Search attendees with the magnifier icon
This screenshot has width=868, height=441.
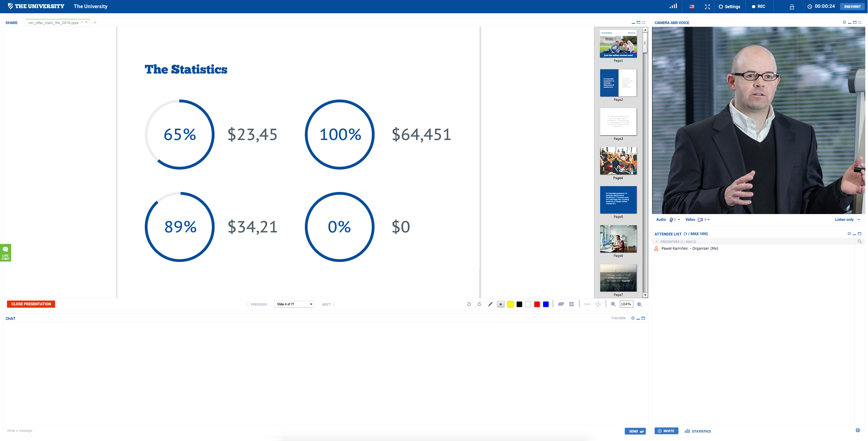tap(860, 242)
